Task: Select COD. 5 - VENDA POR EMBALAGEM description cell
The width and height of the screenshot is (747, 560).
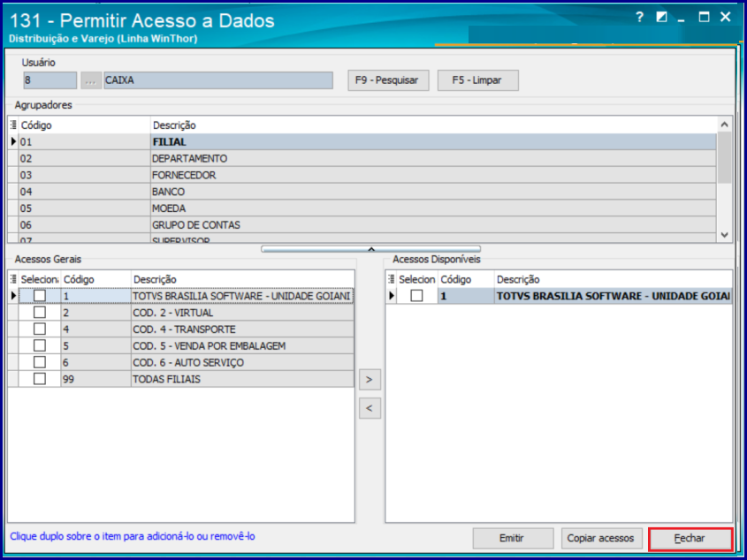Action: point(242,345)
